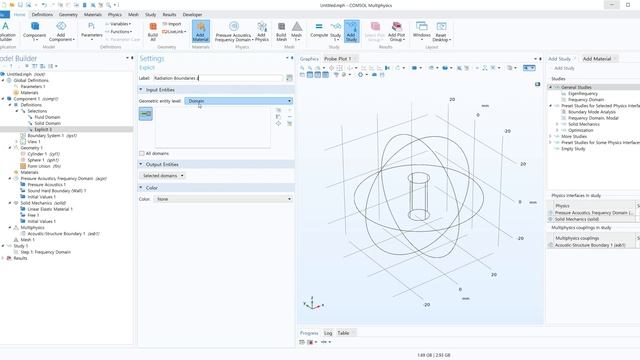The height and width of the screenshot is (360, 640).
Task: Select Cylinder 1 geometry node
Action: (44, 154)
